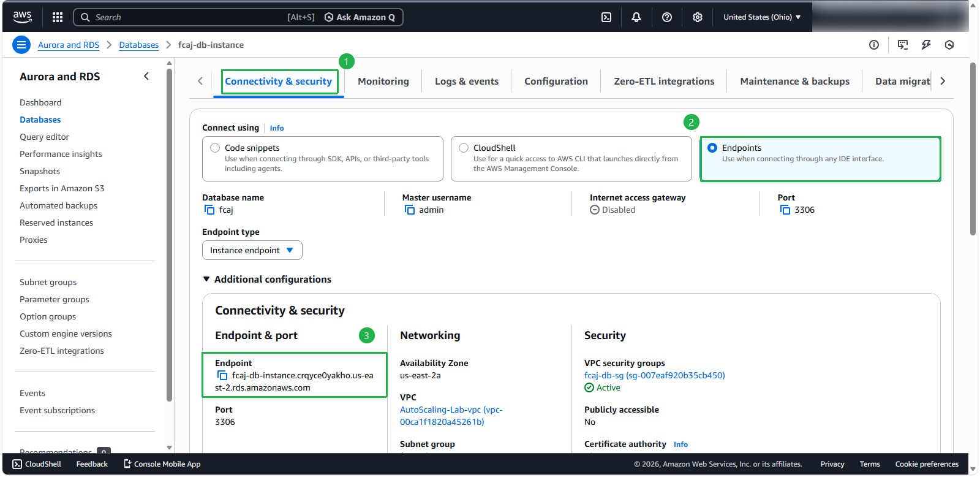This screenshot has height=477, width=980.
Task: Open Console Mobile App link
Action: pyautogui.click(x=162, y=464)
